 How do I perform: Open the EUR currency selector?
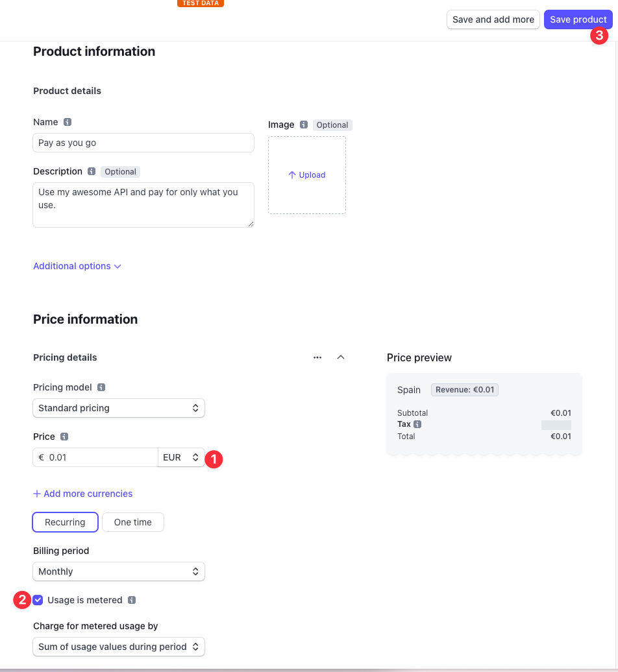[x=181, y=457]
